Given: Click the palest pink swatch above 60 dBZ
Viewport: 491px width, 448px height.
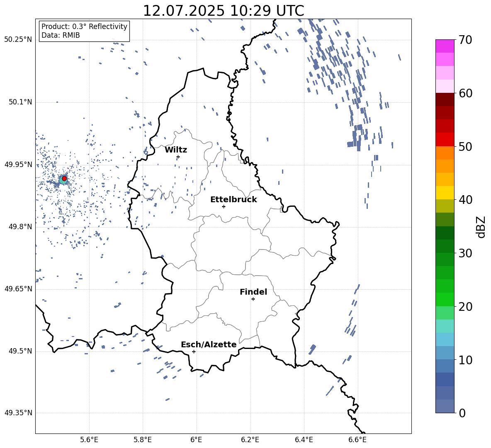Looking at the screenshot, I should coord(445,86).
